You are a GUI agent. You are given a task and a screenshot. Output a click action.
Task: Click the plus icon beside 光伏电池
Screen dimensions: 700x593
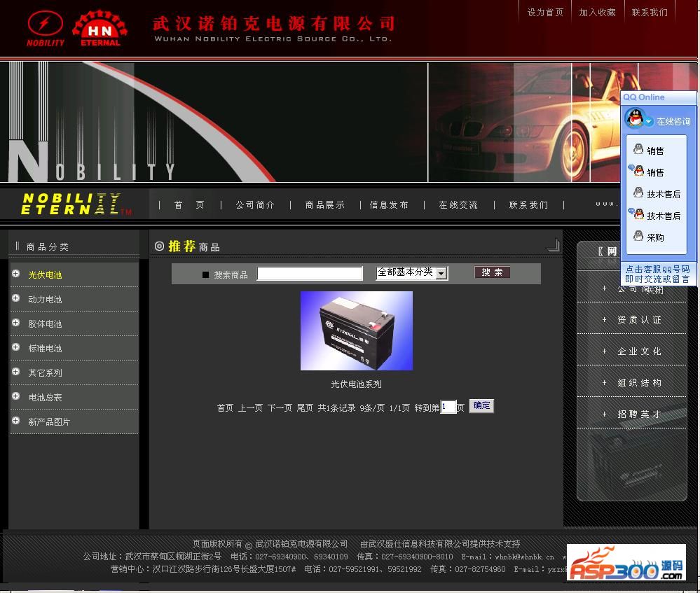pos(16,274)
